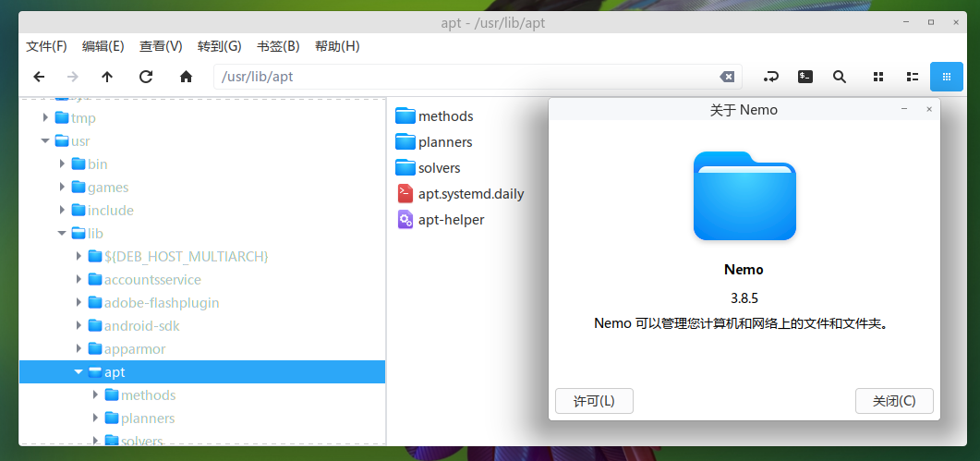Select the planners folder icon in file pane
This screenshot has width=980, height=461.
[x=405, y=142]
